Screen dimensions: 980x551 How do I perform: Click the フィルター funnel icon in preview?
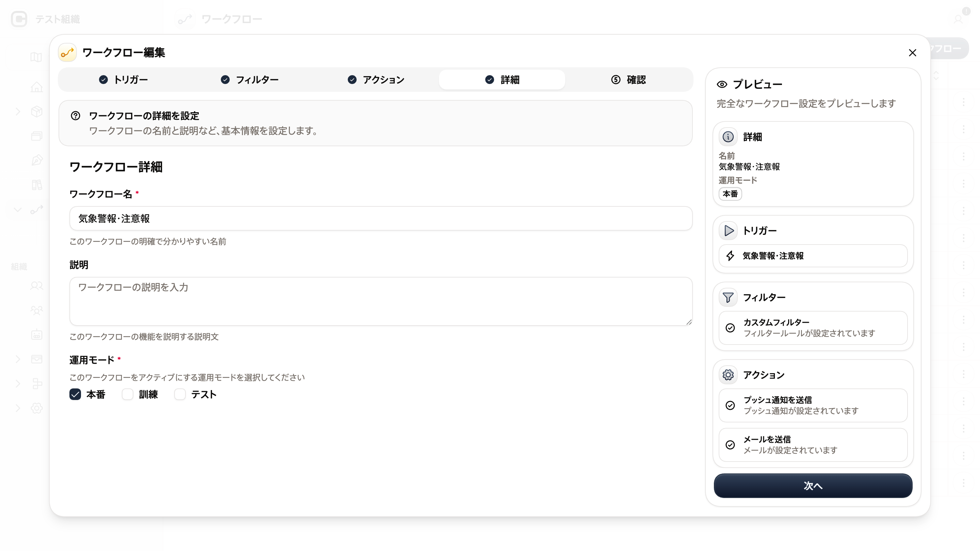pyautogui.click(x=728, y=297)
